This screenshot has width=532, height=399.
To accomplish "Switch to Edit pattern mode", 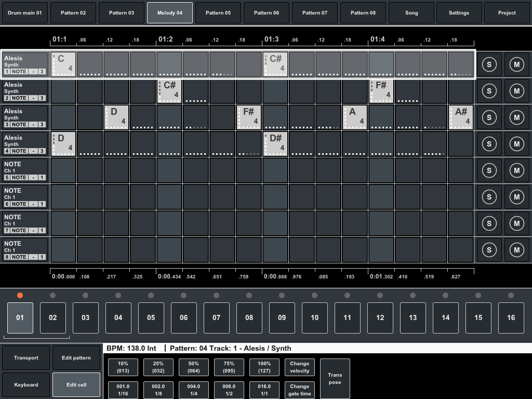I will 76,357.
